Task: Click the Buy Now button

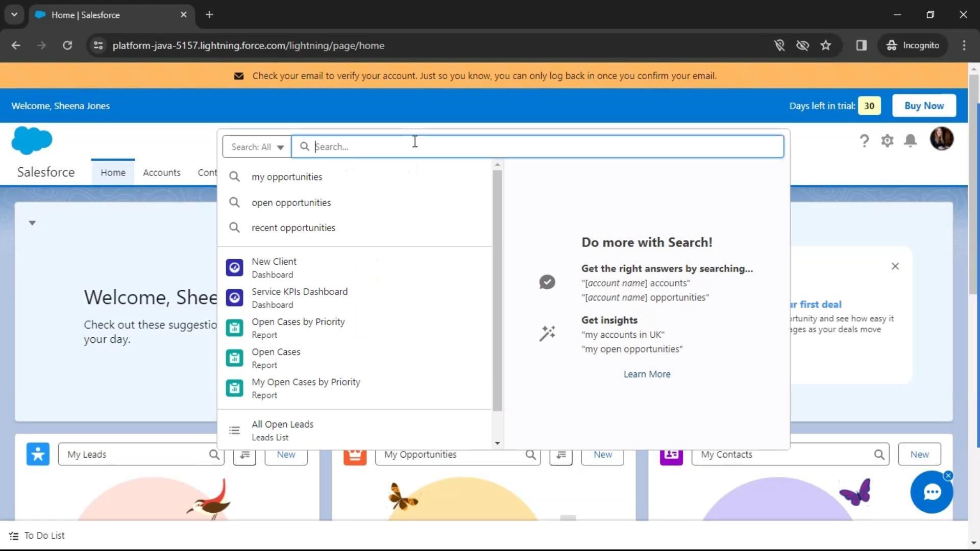Action: click(x=923, y=106)
